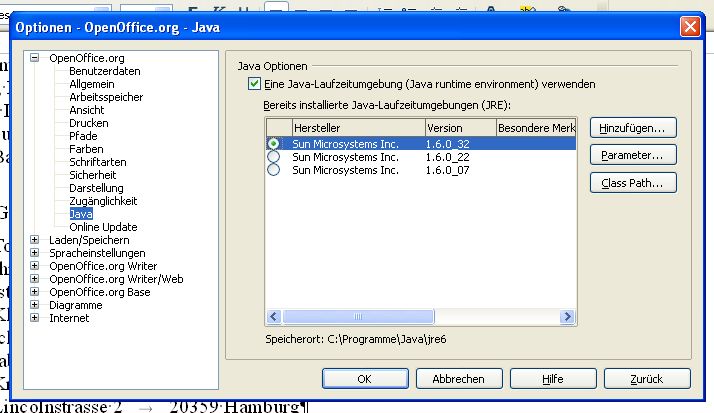Collapse the OpenOffice.org tree node
This screenshot has height=413, width=714.
click(35, 58)
